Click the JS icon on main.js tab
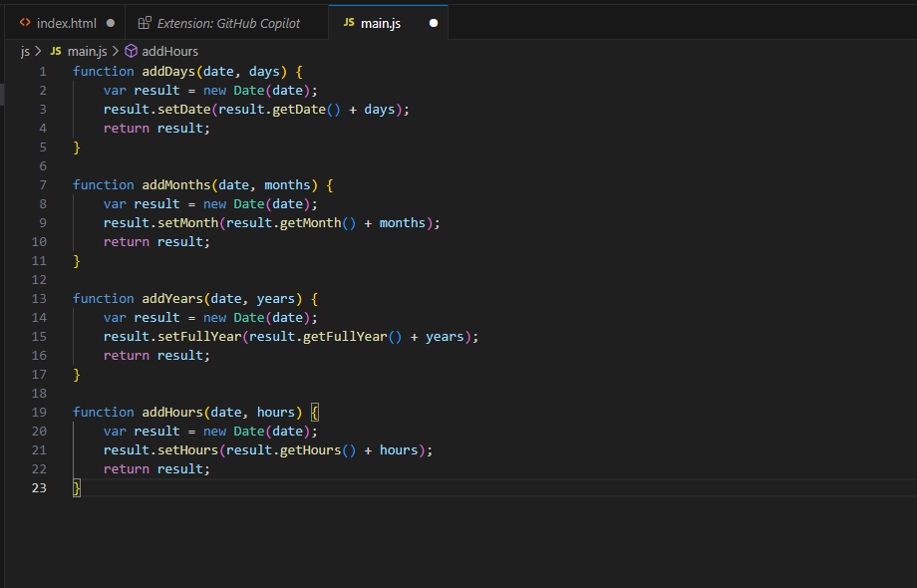Viewport: 917px width, 588px height. click(349, 22)
